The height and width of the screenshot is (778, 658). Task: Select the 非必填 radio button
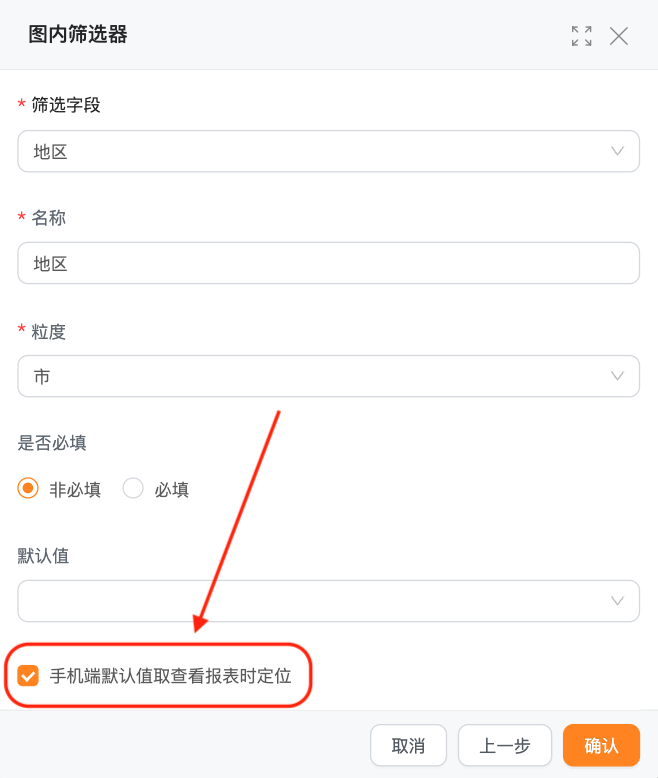28,489
